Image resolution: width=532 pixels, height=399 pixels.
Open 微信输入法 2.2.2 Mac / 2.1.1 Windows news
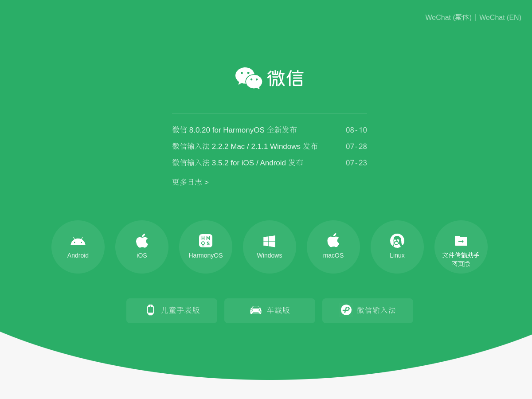pyautogui.click(x=245, y=146)
